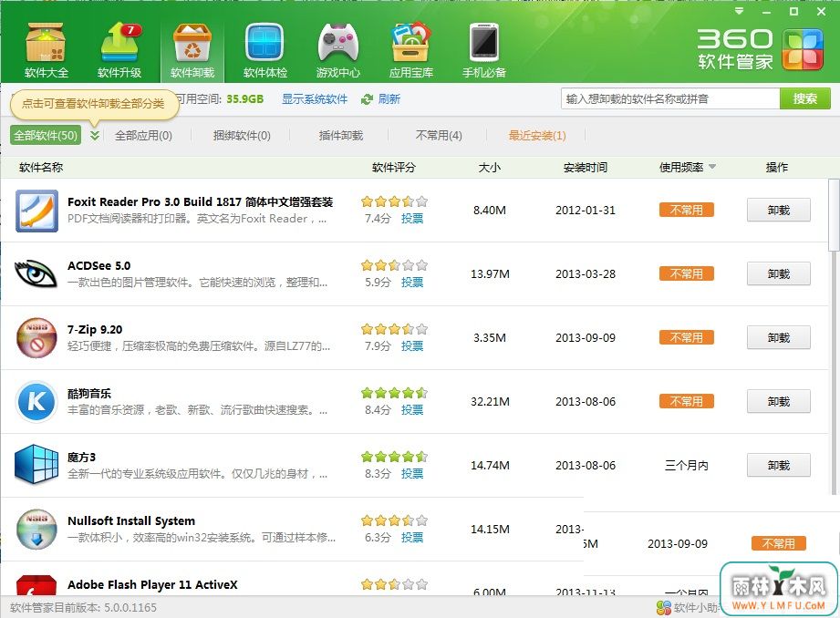The width and height of the screenshot is (840, 618).
Task: Click the Nullsoft Install System icon
Action: coord(36,529)
